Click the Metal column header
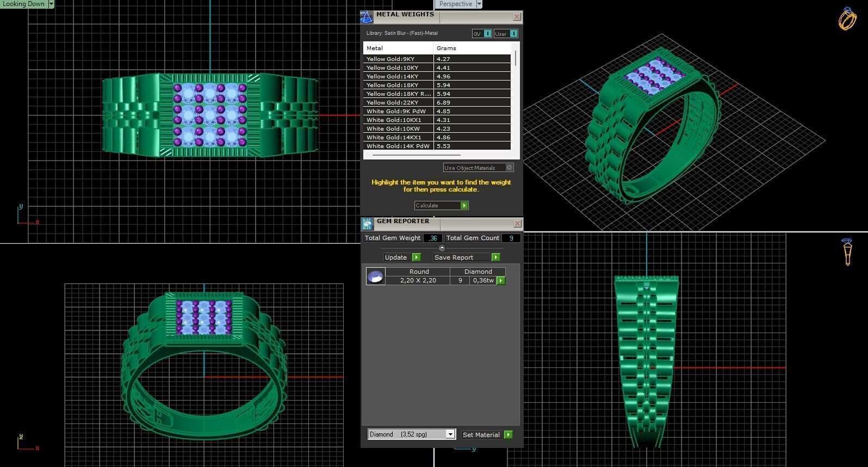Viewport: 868px width, 467px height. tap(398, 48)
